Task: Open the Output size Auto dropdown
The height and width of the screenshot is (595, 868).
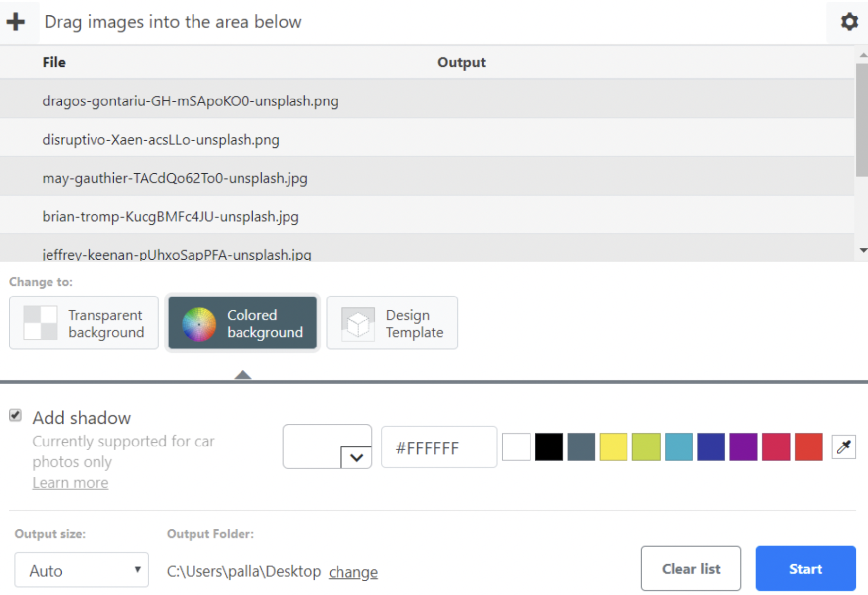Action: (x=82, y=570)
